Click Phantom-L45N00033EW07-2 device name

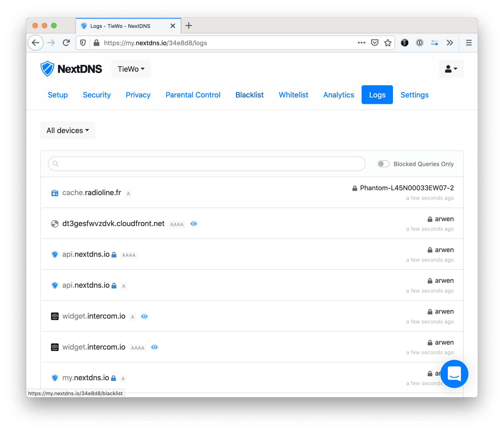click(x=407, y=188)
